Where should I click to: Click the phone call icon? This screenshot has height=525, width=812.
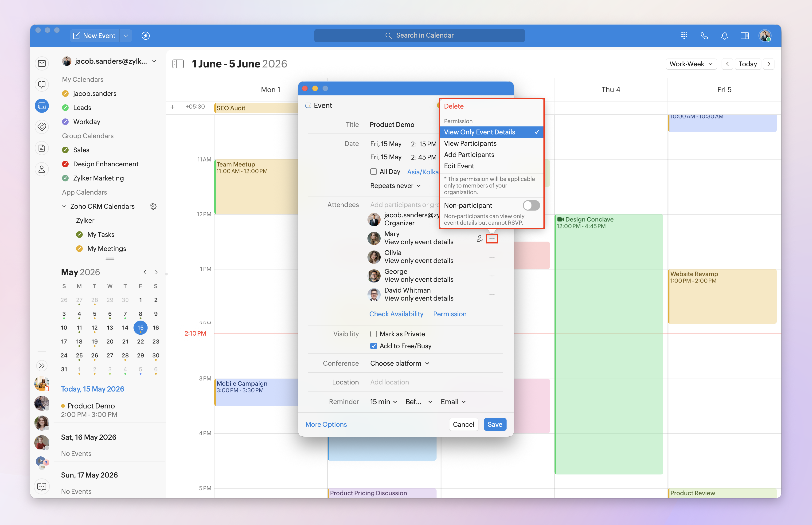(x=704, y=36)
